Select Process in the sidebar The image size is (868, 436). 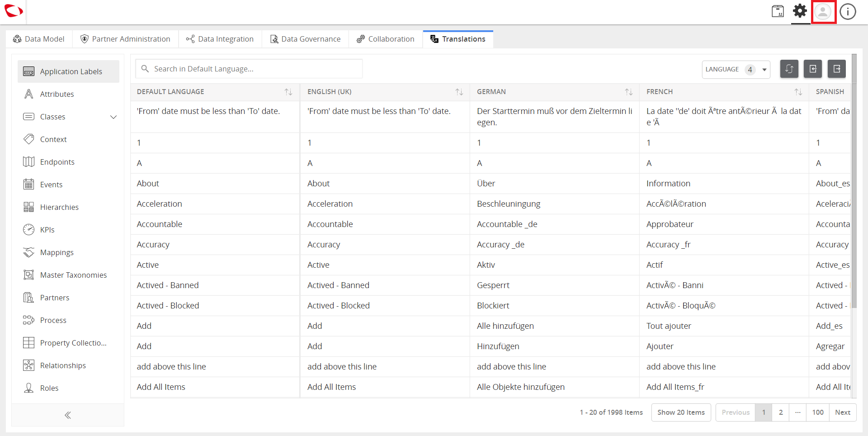click(x=68, y=320)
